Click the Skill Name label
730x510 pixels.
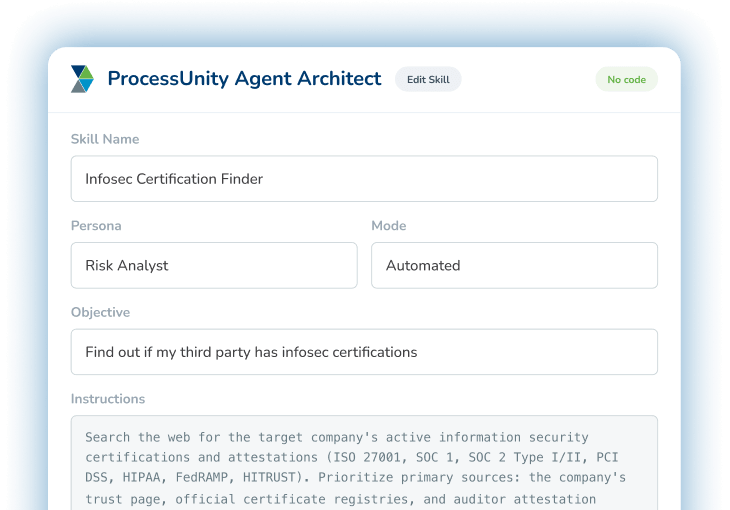point(105,139)
